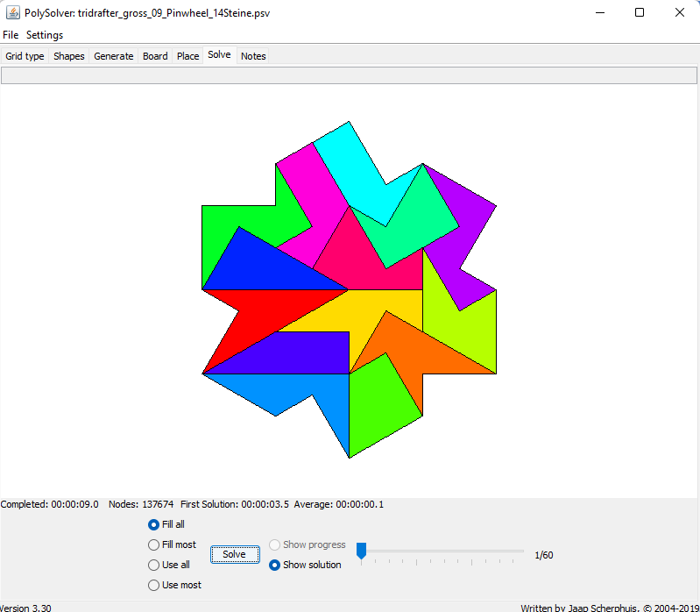Select the Use all radio button

169,565
